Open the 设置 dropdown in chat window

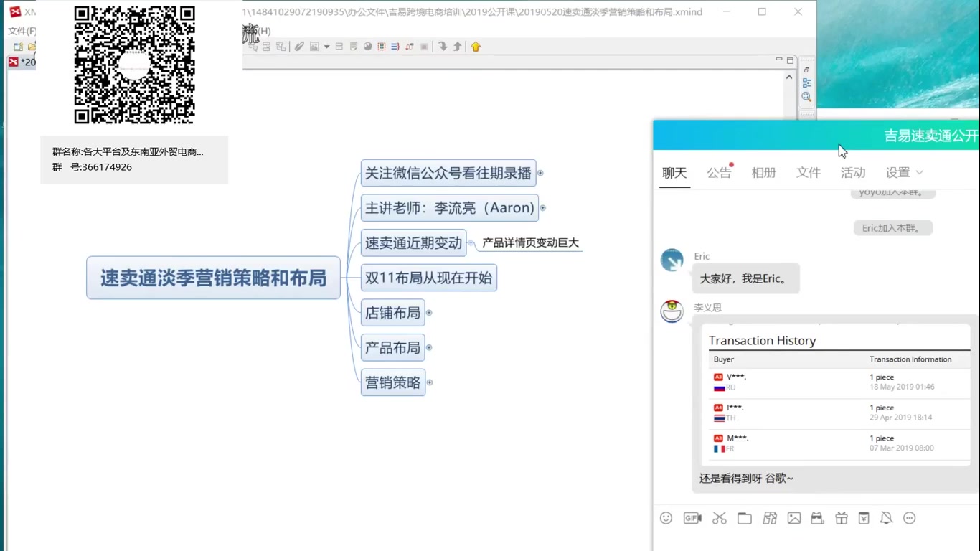[904, 173]
